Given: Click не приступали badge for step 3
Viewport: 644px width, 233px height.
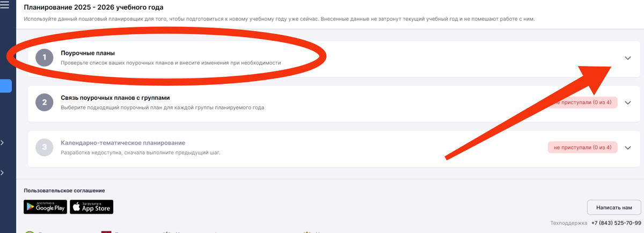Looking at the screenshot, I should point(583,147).
